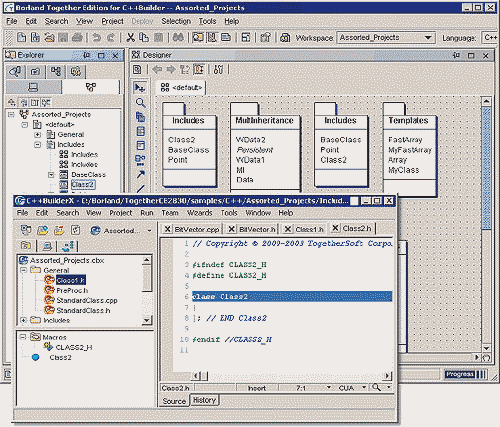Expand the Includes folder in C++BuilderX project tree
This screenshot has width=500, height=427.
coord(23,320)
